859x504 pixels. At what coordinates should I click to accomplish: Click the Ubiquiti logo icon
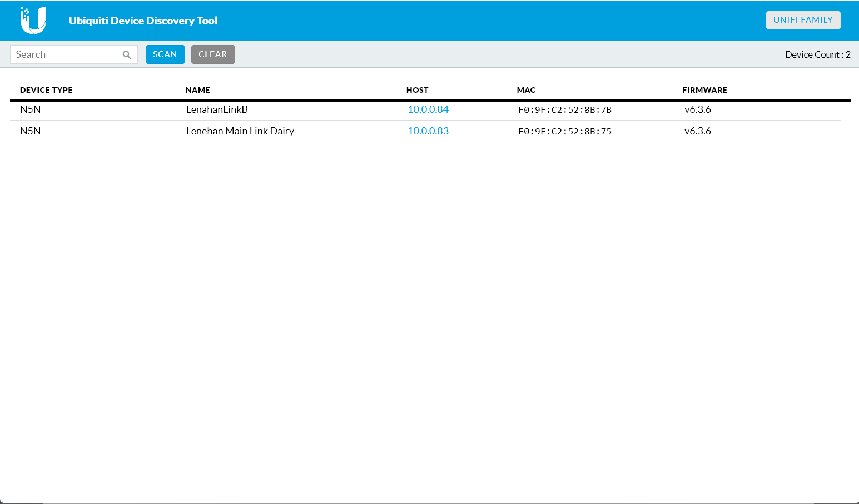coord(33,21)
